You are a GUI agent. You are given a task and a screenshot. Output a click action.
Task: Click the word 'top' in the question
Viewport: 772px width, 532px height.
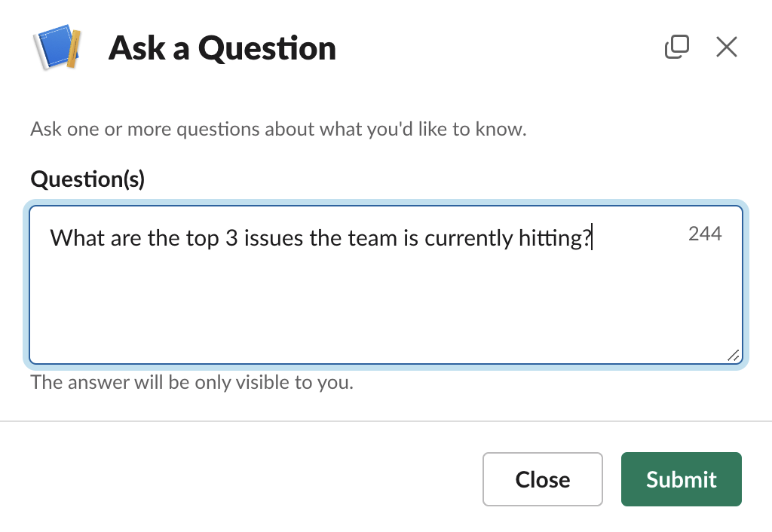pos(200,239)
